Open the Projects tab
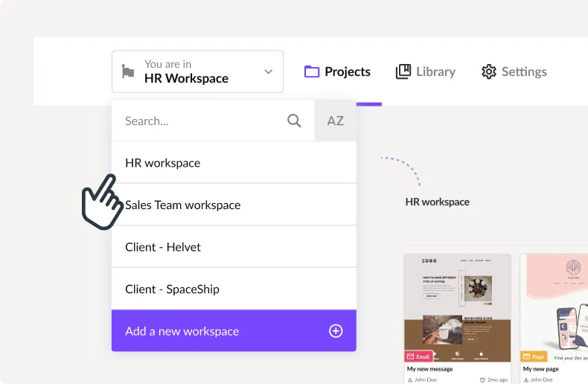Viewport: 588px width, 384px height. pos(337,71)
